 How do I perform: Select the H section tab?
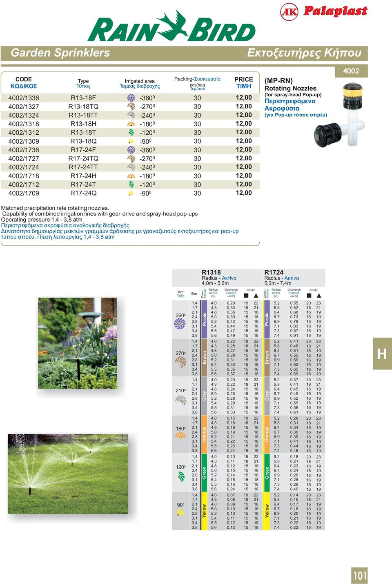pyautogui.click(x=382, y=354)
